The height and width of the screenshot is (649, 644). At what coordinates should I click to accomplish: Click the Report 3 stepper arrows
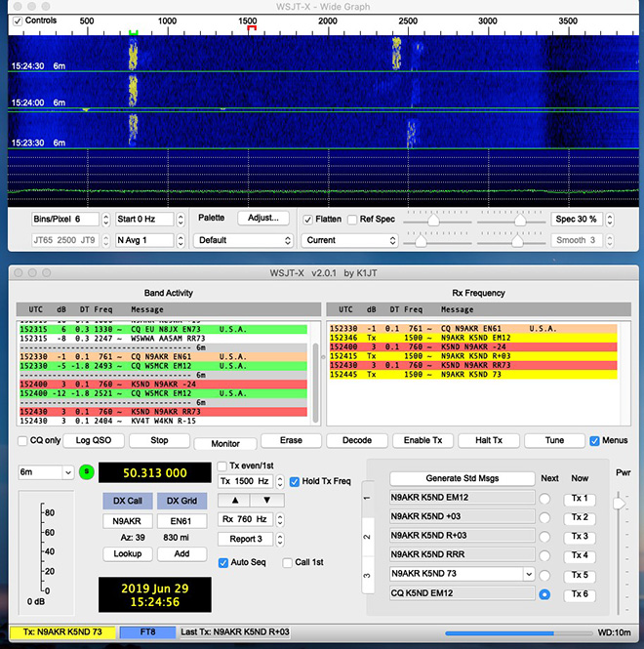click(280, 540)
